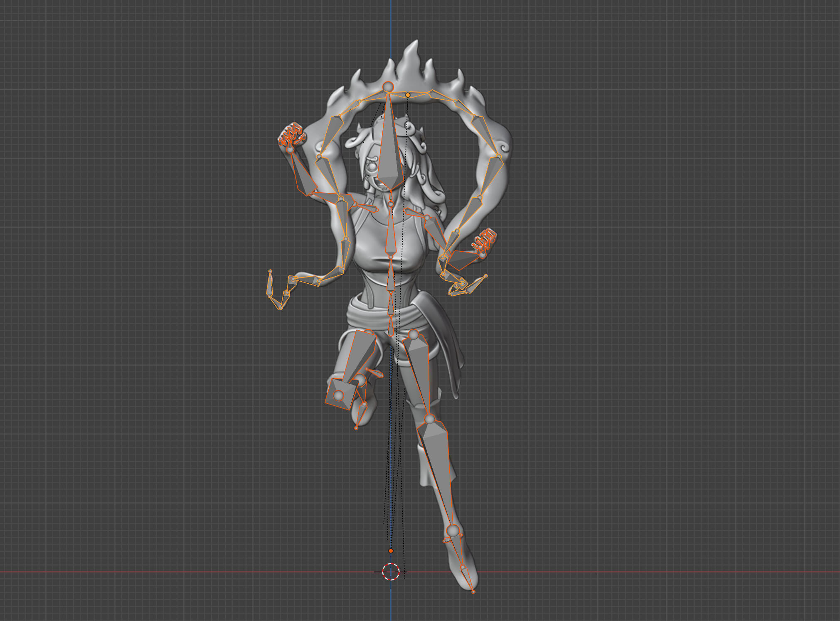Image resolution: width=840 pixels, height=621 pixels.
Task: Click the toe bone tip of extended foot
Action: coord(473,592)
